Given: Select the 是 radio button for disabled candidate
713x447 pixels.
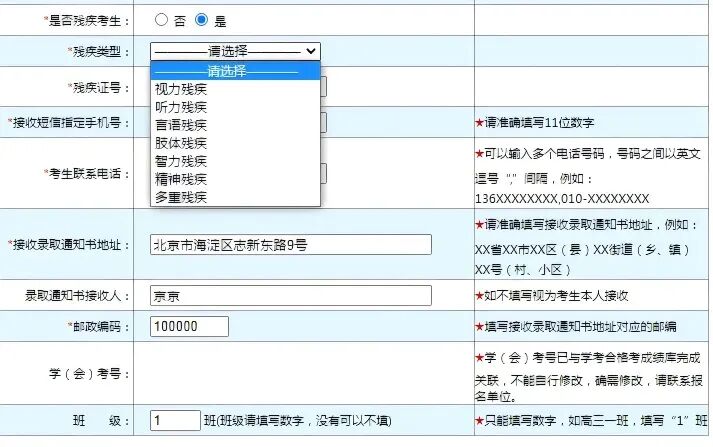Looking at the screenshot, I should (201, 20).
